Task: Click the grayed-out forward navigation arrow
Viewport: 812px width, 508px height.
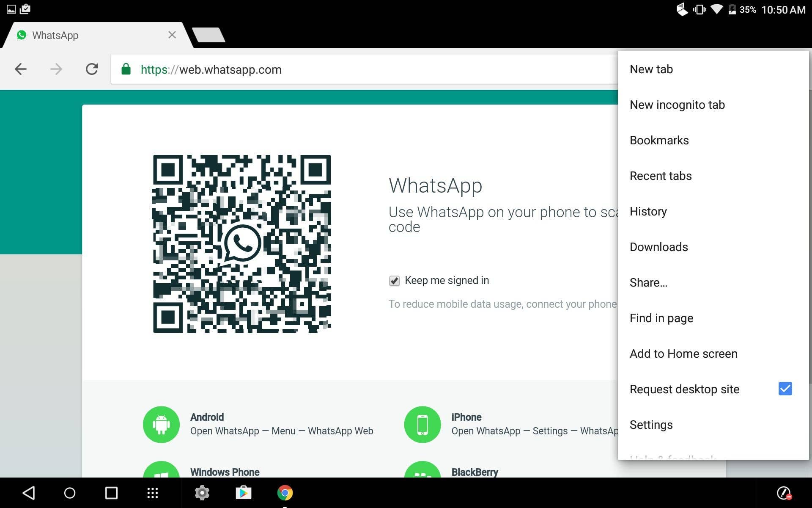Action: [56, 69]
